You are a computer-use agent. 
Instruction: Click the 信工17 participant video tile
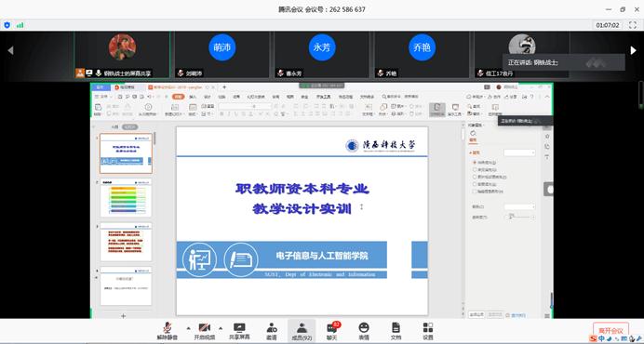pyautogui.click(x=521, y=55)
